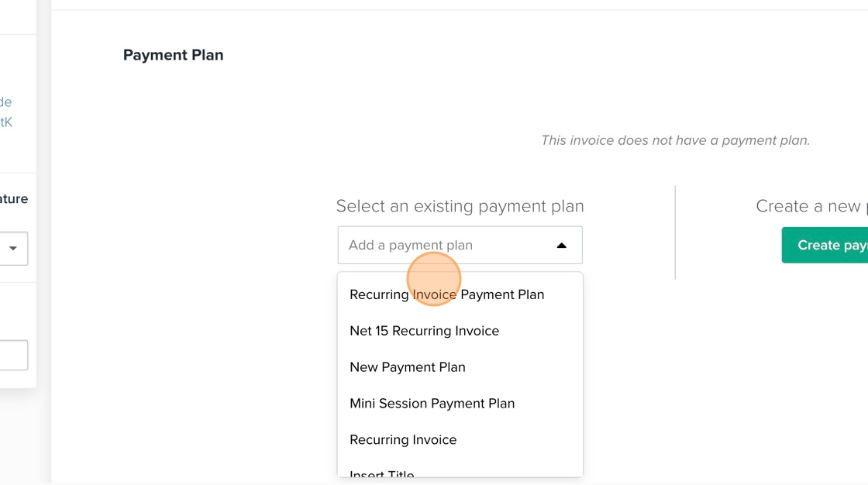Click the 'Add a payment plan' placeholder text

(x=411, y=245)
